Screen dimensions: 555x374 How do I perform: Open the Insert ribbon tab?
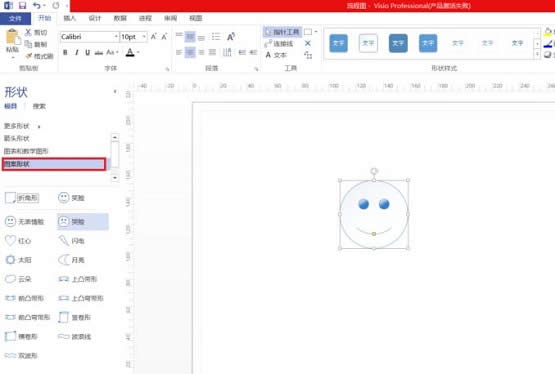(x=69, y=18)
